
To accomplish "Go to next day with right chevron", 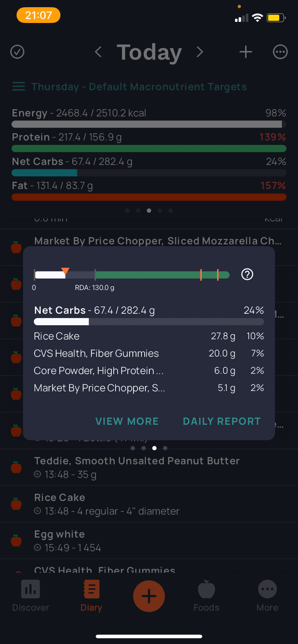I will pos(200,52).
